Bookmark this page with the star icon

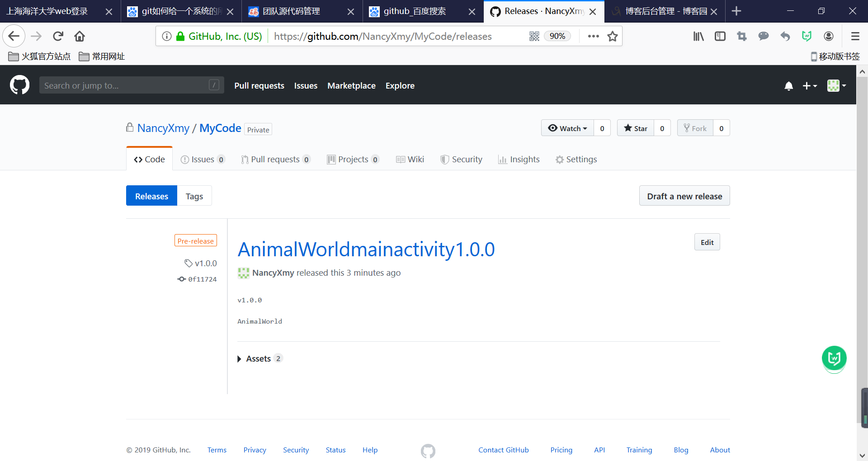(613, 36)
